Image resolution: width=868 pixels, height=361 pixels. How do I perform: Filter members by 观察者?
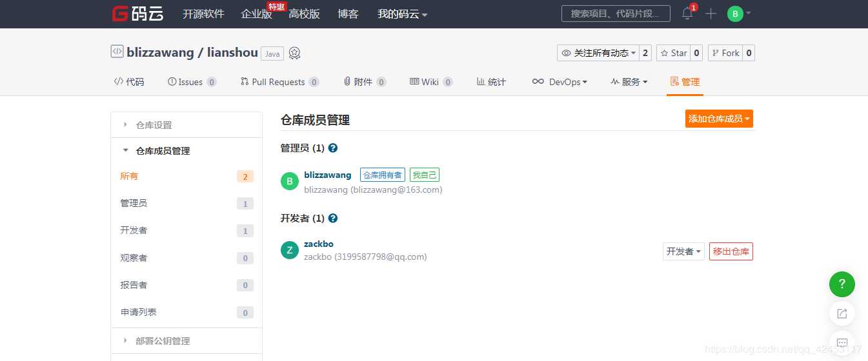(187, 258)
